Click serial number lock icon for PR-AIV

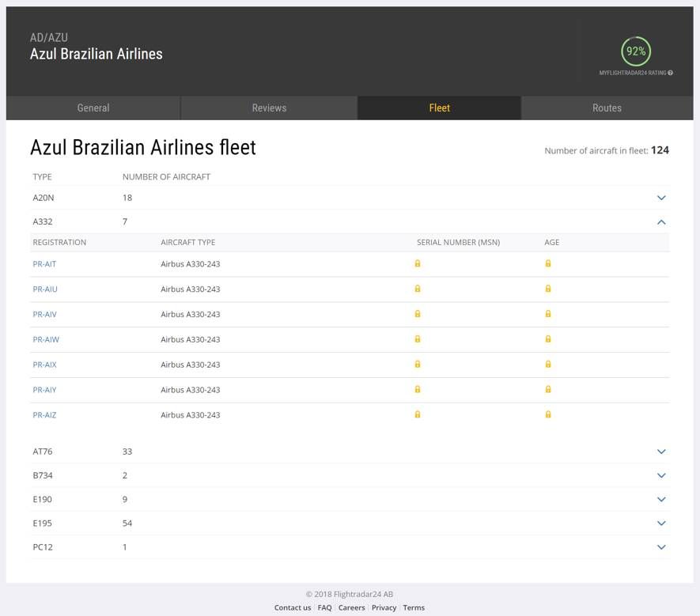[x=418, y=314]
